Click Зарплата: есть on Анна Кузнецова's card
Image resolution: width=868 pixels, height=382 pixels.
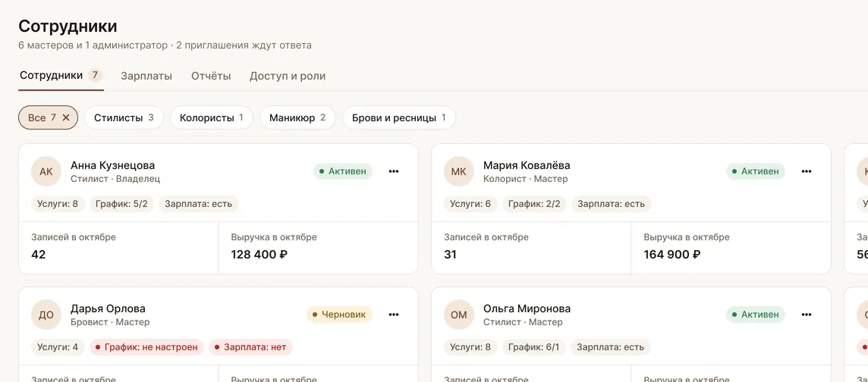[x=199, y=204]
